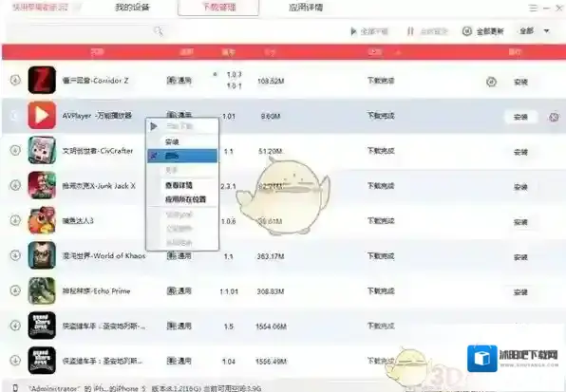Open the hamburger main menu icon
566x392 pixels.
coord(533,8)
